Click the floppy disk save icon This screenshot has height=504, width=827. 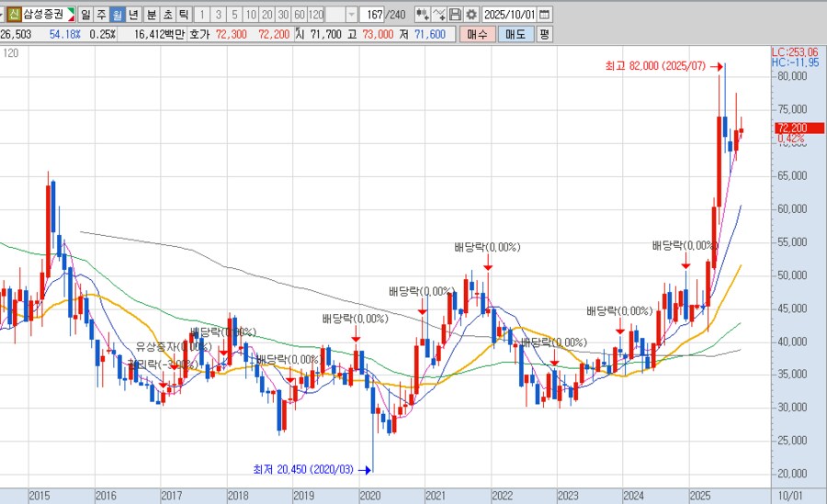(x=455, y=15)
